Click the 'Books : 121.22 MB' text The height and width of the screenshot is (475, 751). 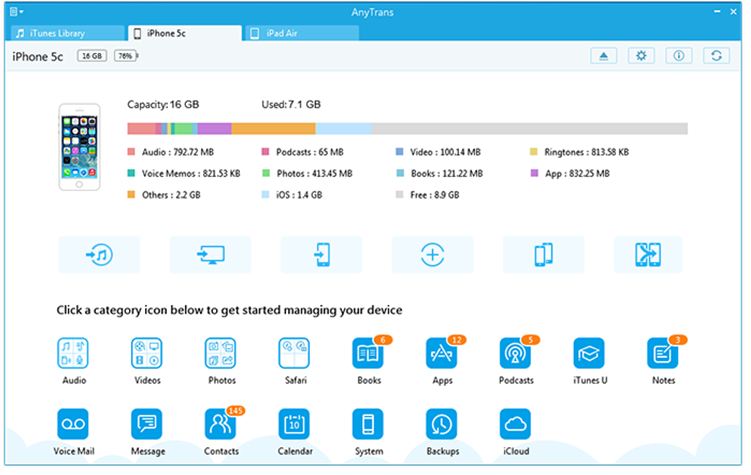tap(446, 173)
